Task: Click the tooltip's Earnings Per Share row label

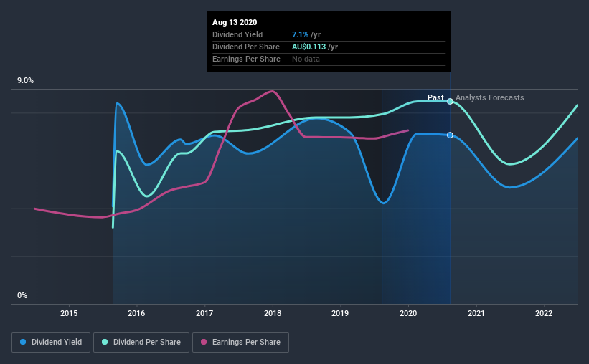Action: [246, 59]
